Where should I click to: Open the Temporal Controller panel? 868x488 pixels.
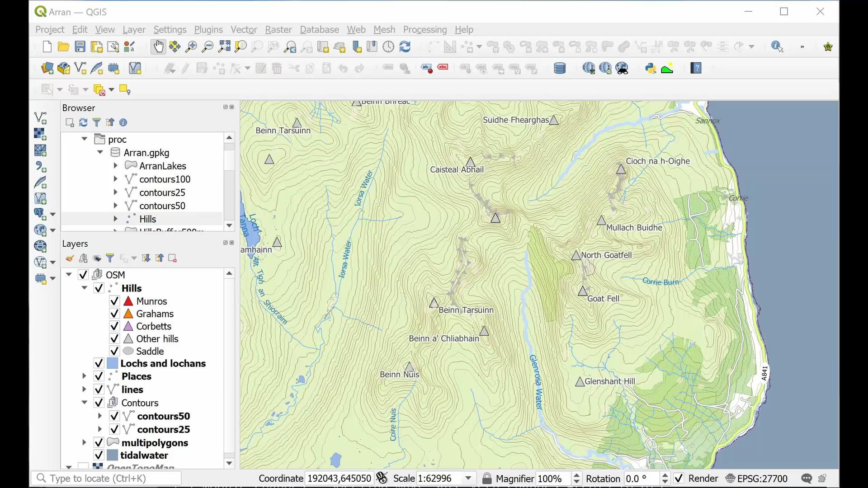[388, 47]
